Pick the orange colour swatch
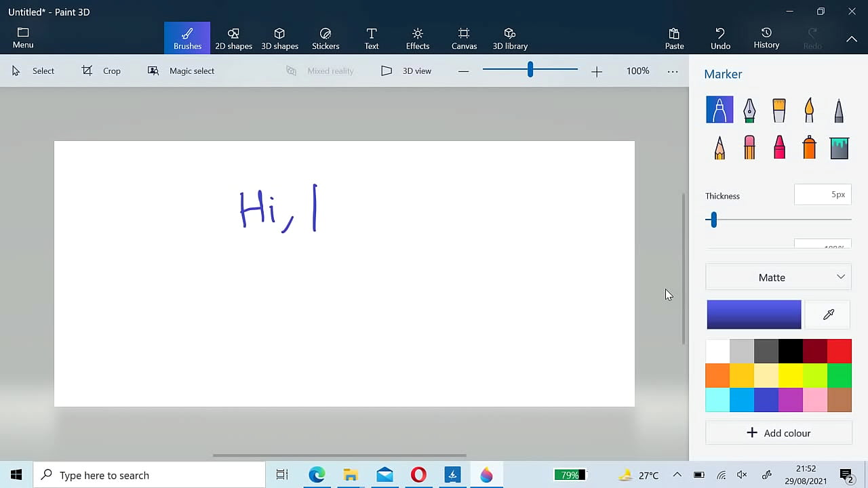The height and width of the screenshot is (488, 868). click(717, 375)
